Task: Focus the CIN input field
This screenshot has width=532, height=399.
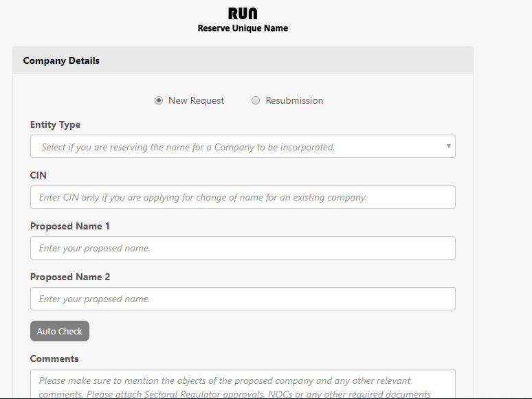Action: [243, 197]
